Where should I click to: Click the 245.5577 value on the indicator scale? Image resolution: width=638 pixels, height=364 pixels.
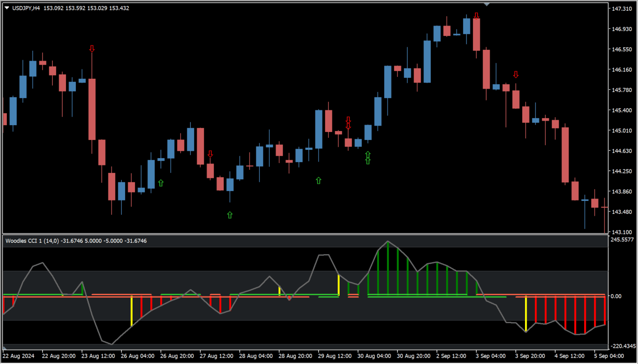pyautogui.click(x=623, y=239)
